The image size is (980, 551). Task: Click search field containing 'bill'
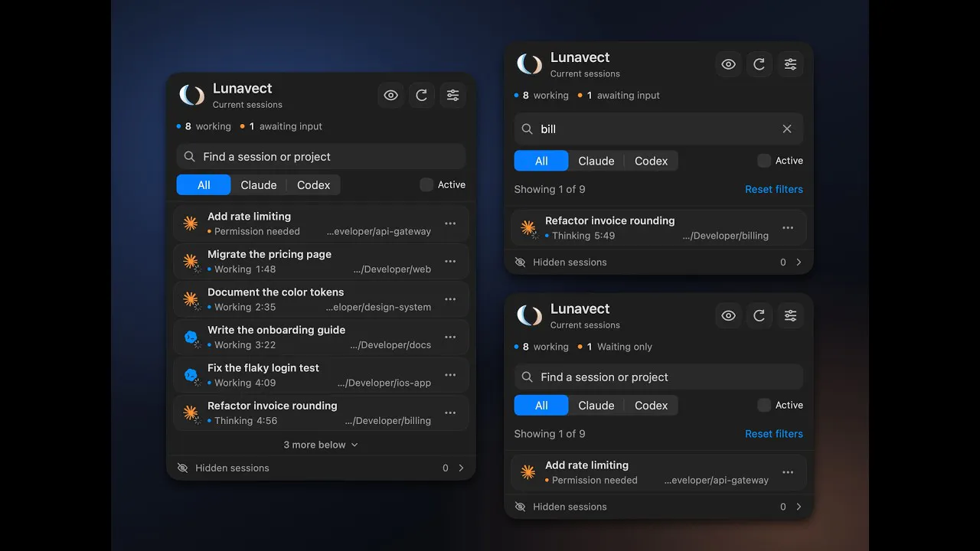(x=658, y=129)
